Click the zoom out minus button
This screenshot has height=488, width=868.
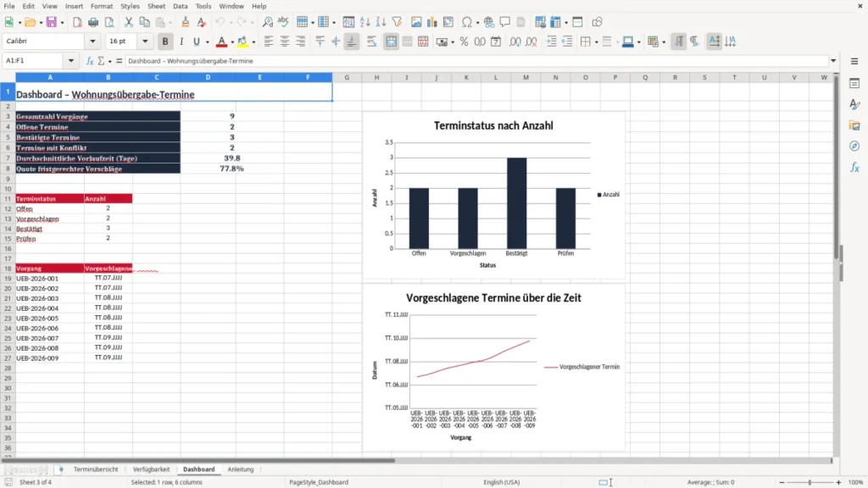[782, 482]
